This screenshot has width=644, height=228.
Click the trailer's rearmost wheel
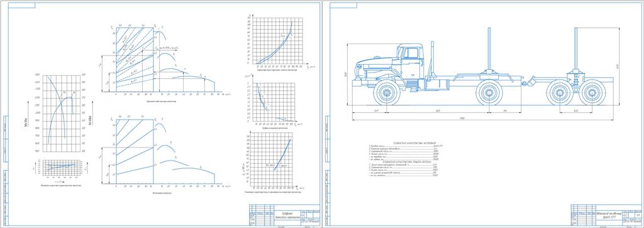click(592, 93)
